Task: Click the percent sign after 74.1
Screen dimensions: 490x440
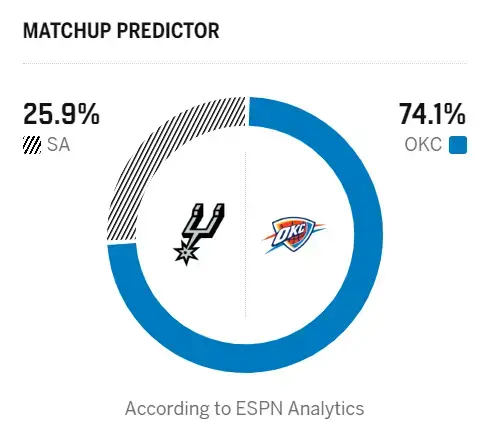Action: tap(454, 114)
